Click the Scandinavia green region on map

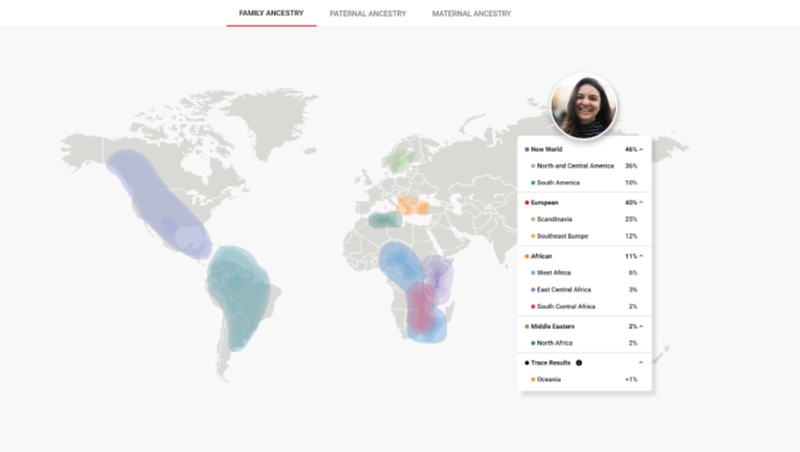point(402,158)
